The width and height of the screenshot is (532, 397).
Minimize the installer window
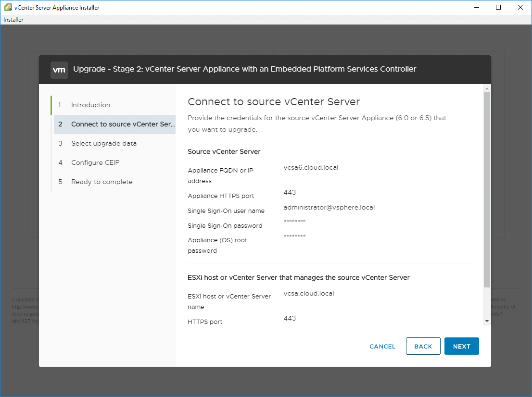pyautogui.click(x=476, y=7)
